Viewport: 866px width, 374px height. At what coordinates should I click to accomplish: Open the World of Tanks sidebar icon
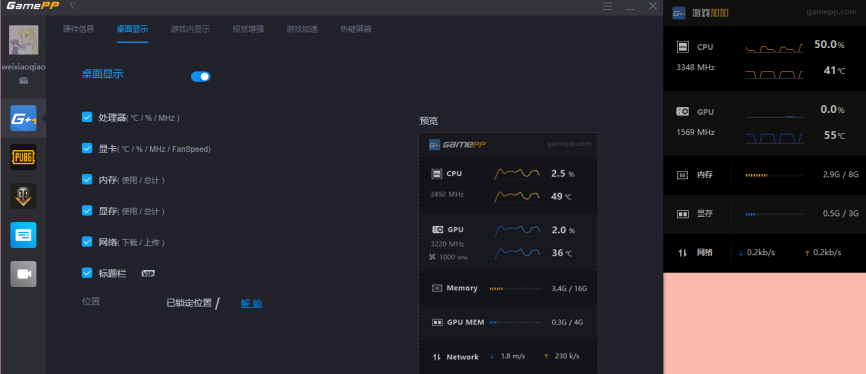23,196
